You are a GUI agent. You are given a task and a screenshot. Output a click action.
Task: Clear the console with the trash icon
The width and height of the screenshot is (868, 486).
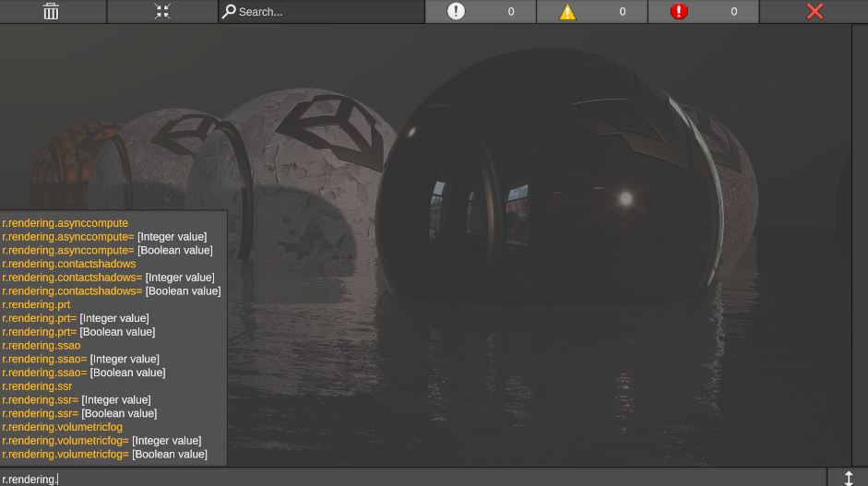[52, 11]
